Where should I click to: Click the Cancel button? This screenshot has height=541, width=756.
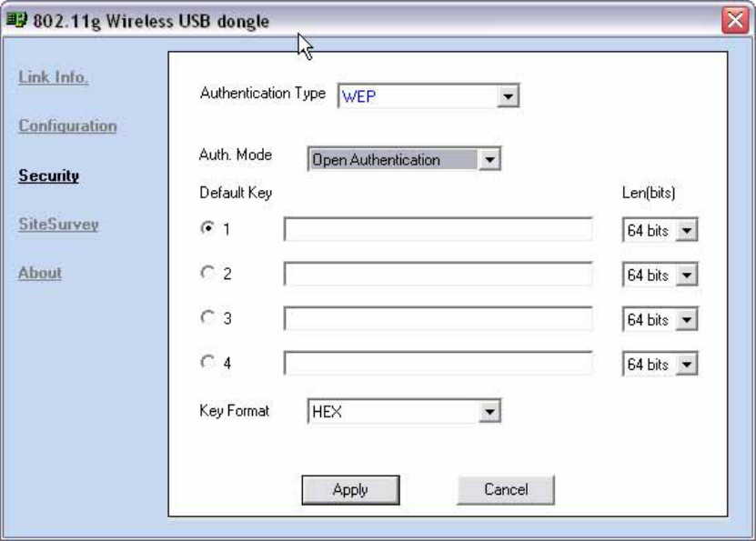pos(506,490)
